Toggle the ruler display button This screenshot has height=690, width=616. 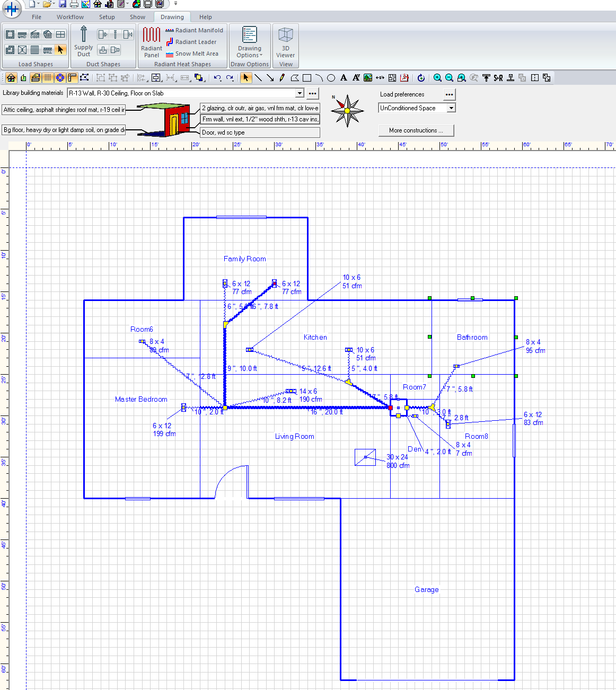[x=72, y=78]
